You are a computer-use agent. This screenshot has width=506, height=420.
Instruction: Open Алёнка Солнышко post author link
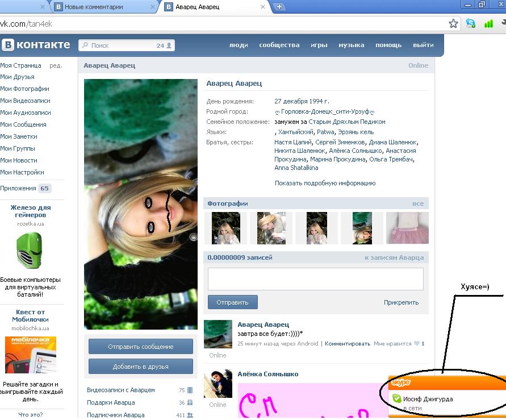(268, 374)
